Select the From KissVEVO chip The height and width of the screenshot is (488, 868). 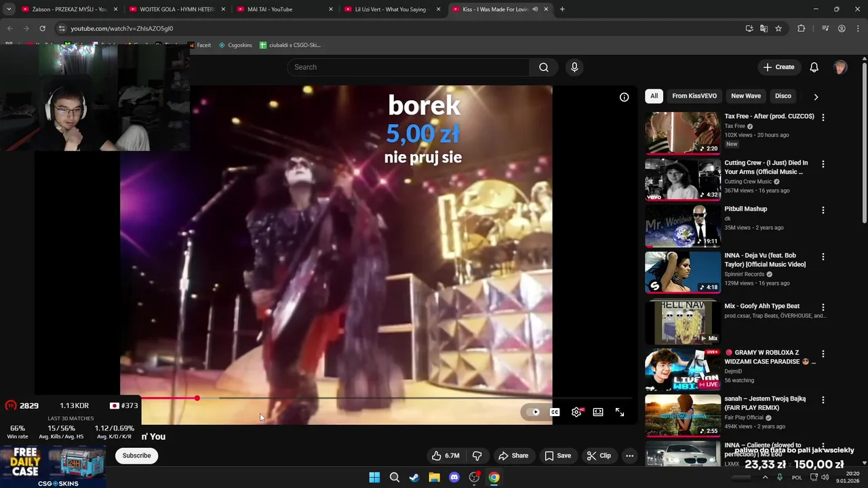tap(694, 96)
